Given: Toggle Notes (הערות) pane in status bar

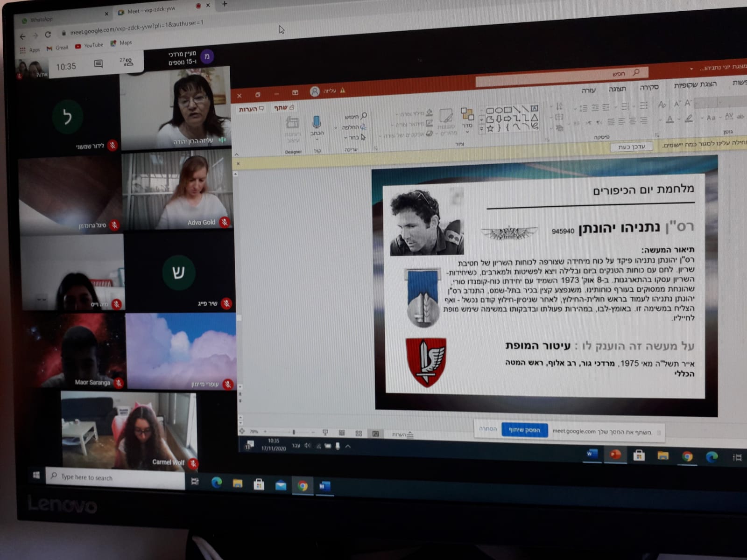Looking at the screenshot, I should tap(403, 434).
